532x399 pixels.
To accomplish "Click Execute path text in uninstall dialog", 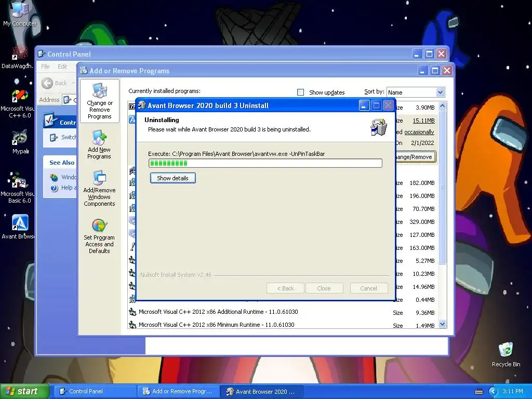I will click(236, 154).
